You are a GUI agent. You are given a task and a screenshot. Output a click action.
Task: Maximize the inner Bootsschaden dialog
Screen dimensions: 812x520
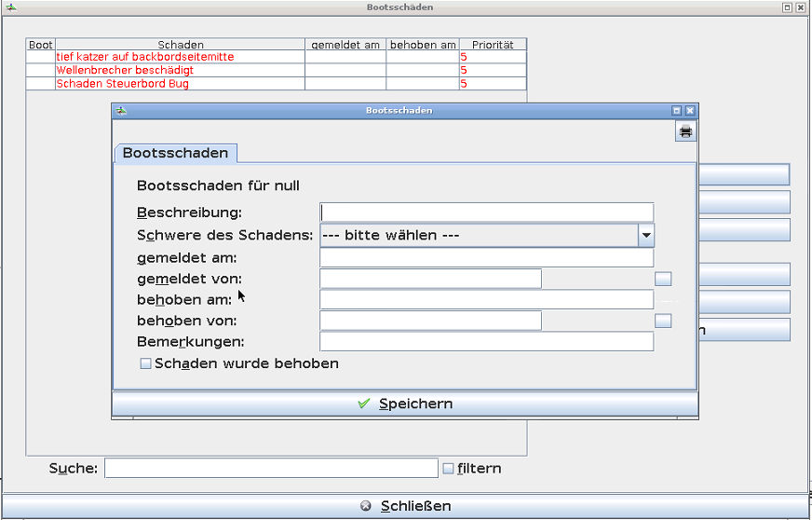(x=677, y=110)
